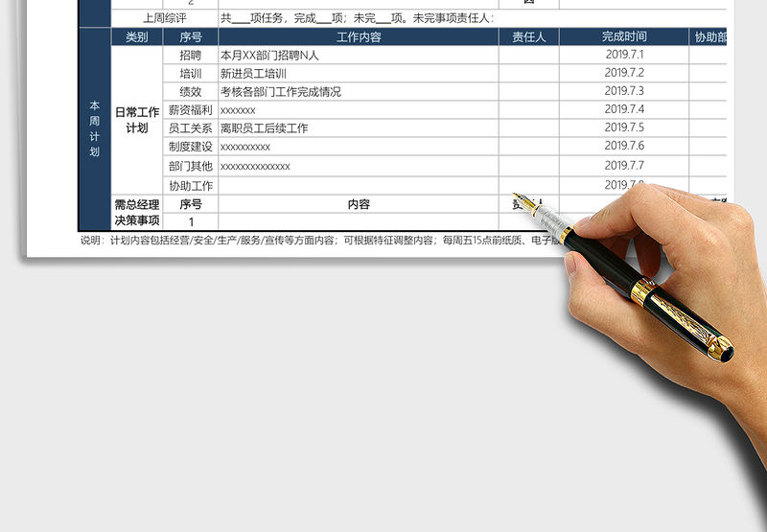
Task: Click the 制度建设 row label
Action: pos(190,147)
